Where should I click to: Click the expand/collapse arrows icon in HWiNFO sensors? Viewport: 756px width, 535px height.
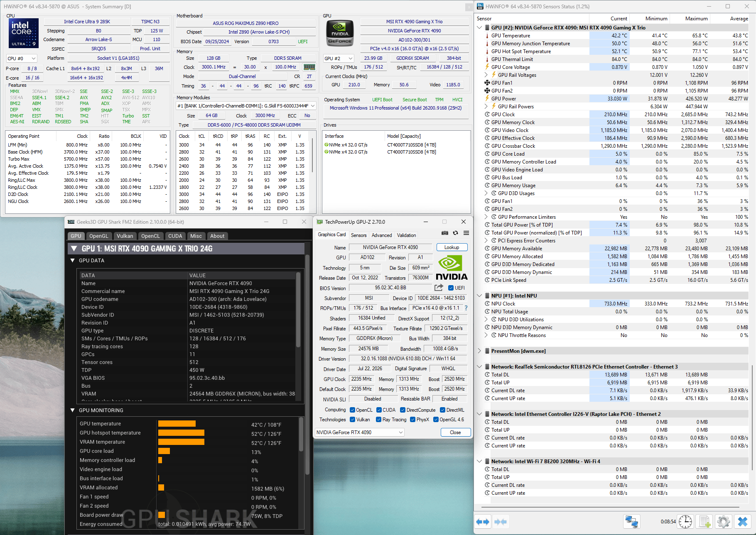tap(483, 522)
